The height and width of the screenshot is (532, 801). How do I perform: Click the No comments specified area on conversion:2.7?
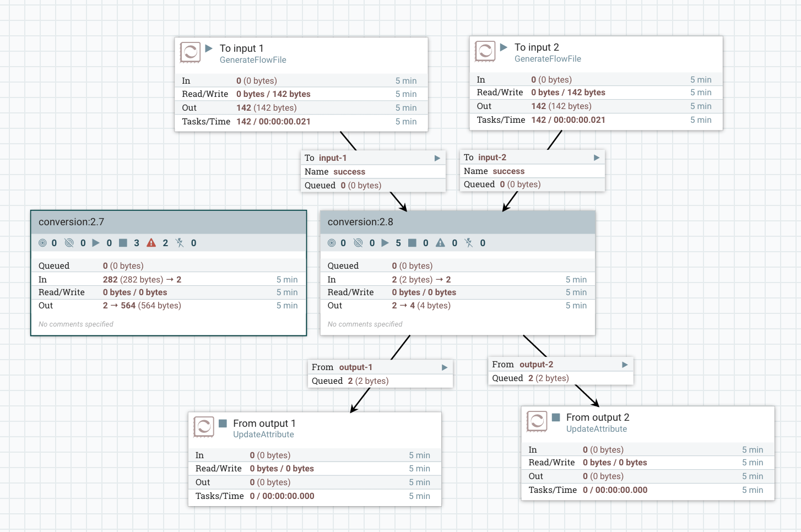[x=75, y=324]
